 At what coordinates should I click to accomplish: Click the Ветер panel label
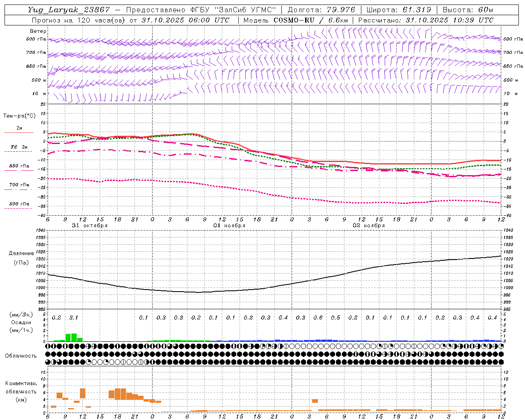pyautogui.click(x=38, y=31)
